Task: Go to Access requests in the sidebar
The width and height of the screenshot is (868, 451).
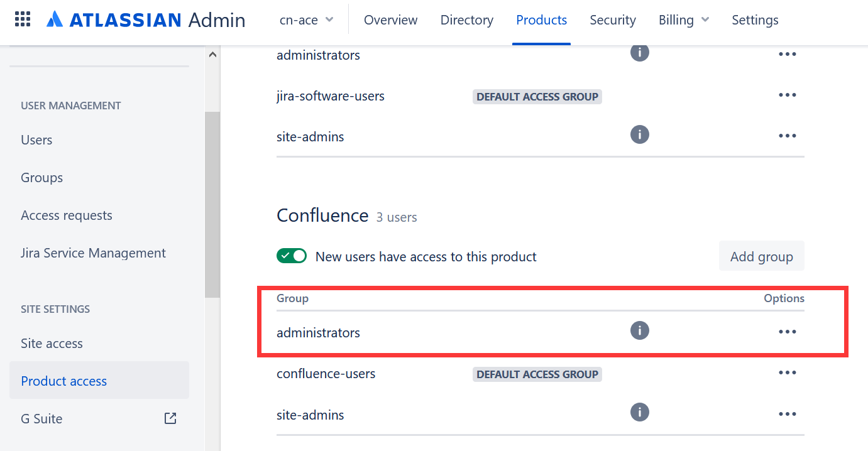Action: (66, 215)
